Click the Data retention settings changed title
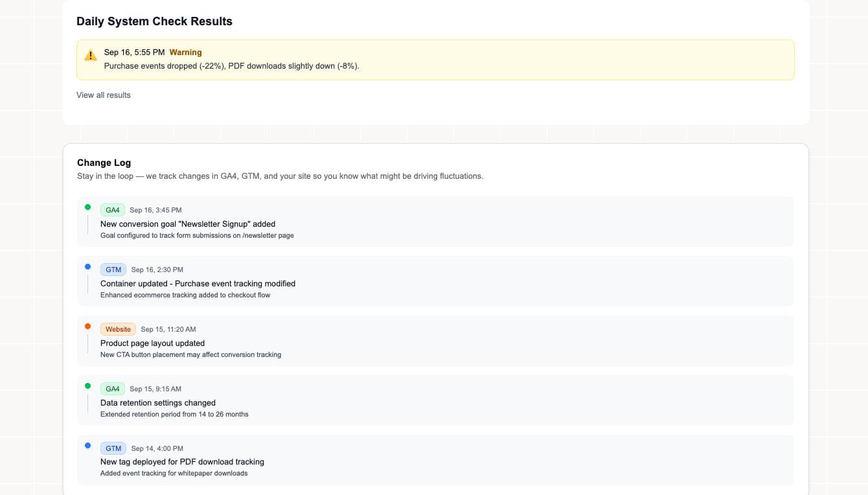 click(158, 403)
